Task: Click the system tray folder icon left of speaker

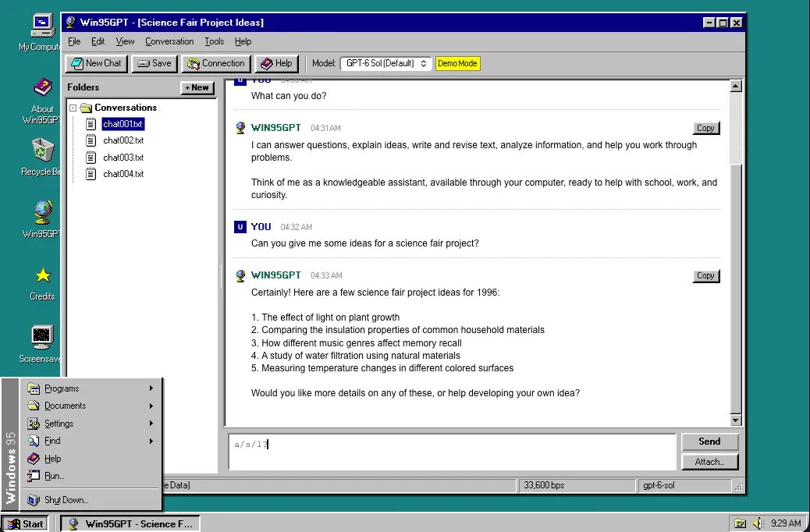Action: (741, 523)
